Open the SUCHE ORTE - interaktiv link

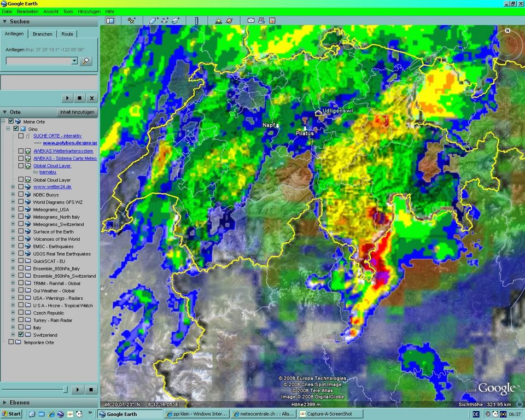57,136
